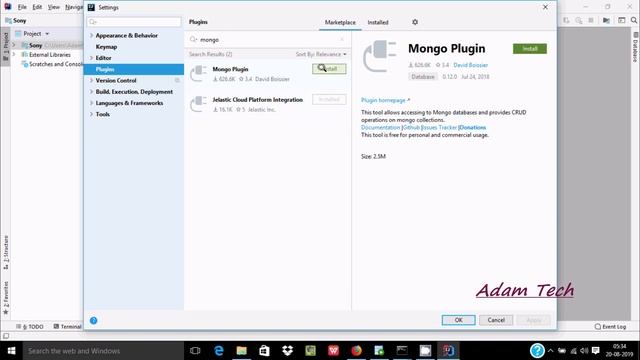Select the Jelastic Cloud Platform Integration row
640x360 pixels.
[x=267, y=104]
